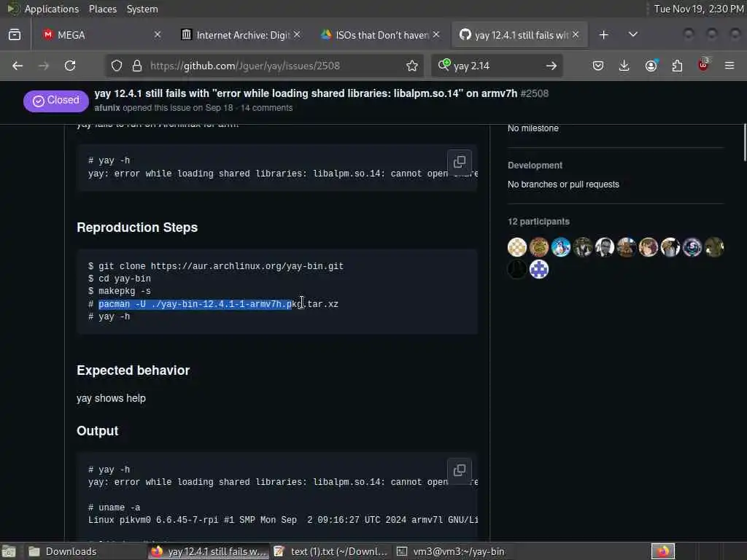Go back with the browser back arrow
This screenshot has width=747, height=560.
18,66
